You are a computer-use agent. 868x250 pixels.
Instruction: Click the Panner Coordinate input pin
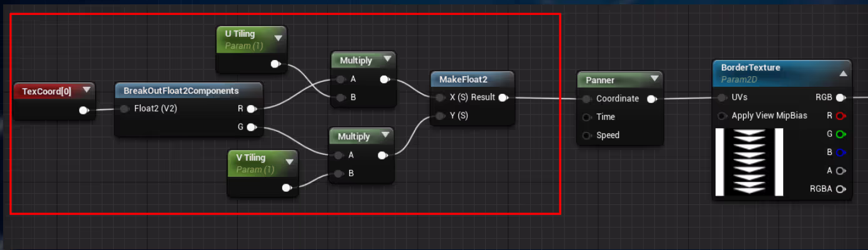(x=586, y=99)
